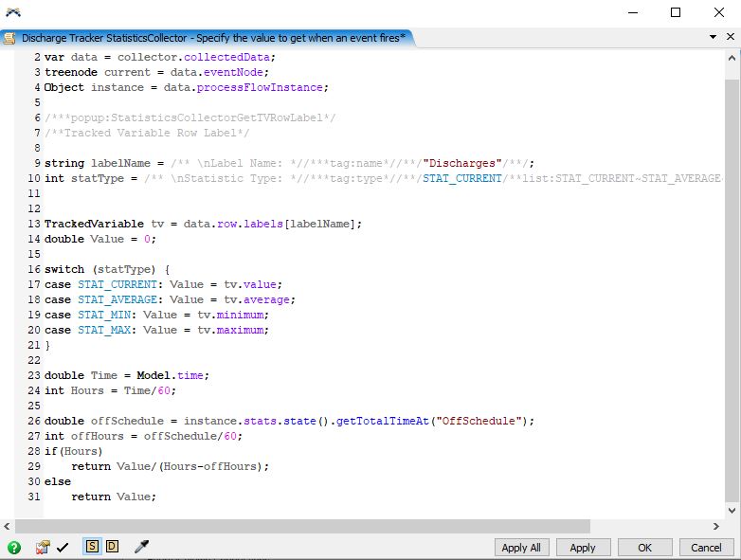
Task: Activate the eyedropper sampler tool
Action: [141, 547]
